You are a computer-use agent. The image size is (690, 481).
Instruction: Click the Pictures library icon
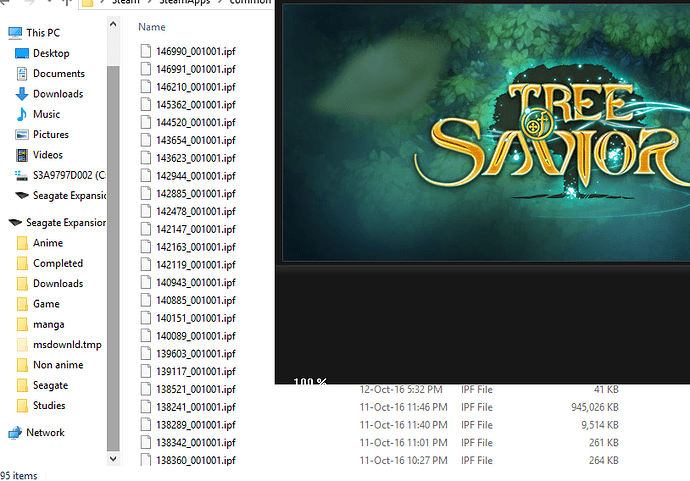coord(22,134)
